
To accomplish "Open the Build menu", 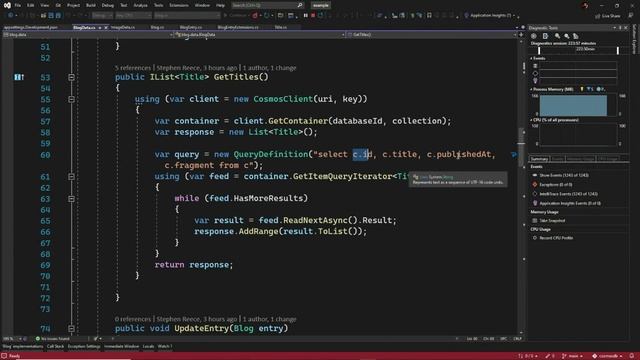I will 91,5.
